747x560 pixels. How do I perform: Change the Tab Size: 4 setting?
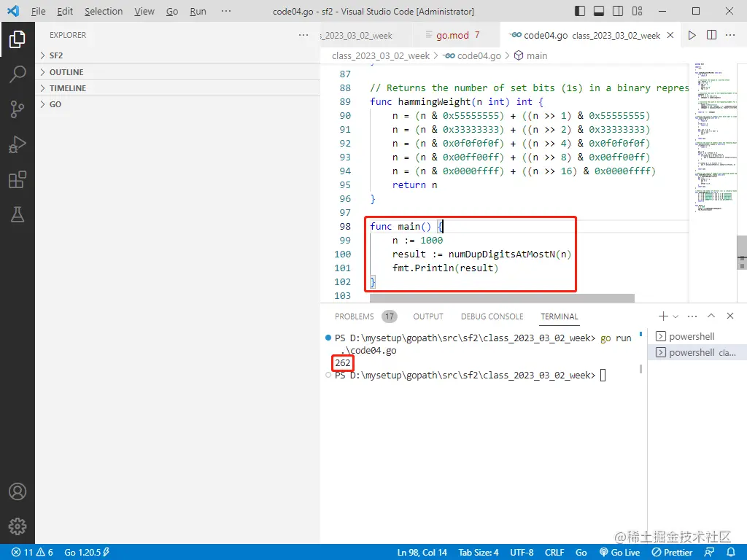tap(479, 553)
